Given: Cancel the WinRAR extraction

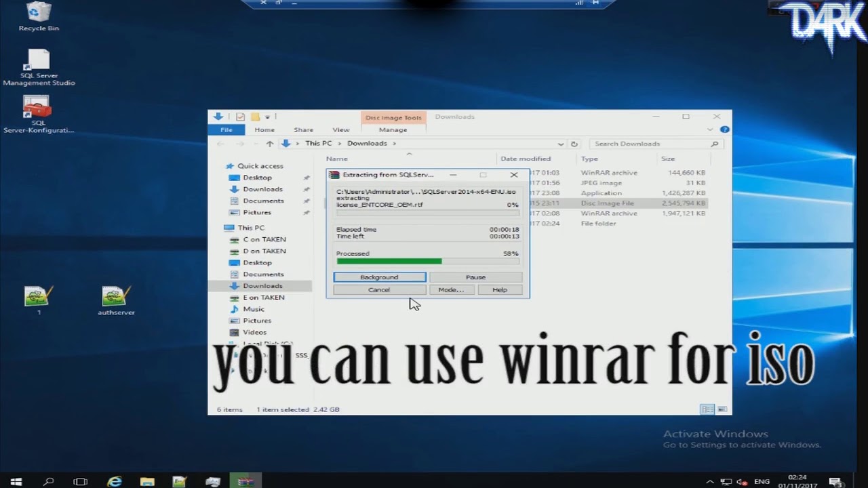Looking at the screenshot, I should 378,289.
